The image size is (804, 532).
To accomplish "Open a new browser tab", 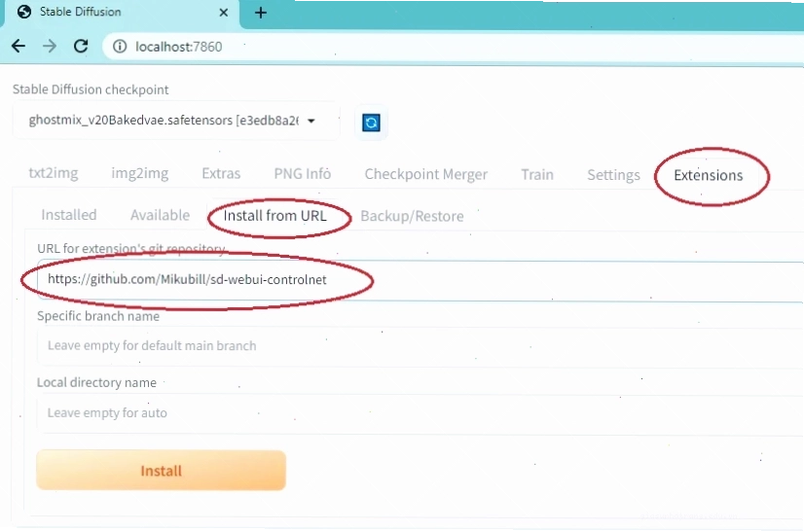I will click(x=261, y=13).
